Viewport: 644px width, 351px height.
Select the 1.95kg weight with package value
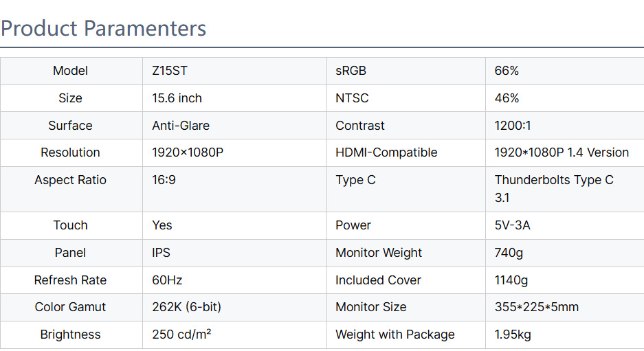coord(512,335)
